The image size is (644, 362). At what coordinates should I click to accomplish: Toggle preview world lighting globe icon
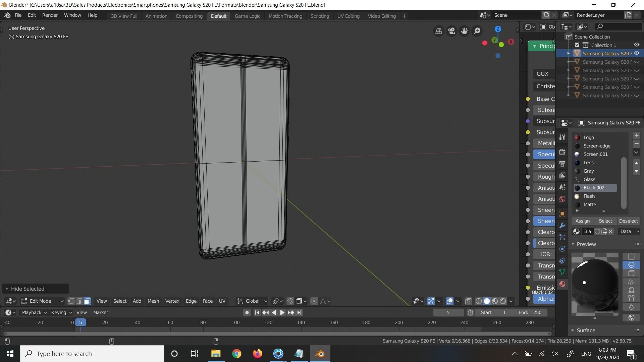click(631, 317)
